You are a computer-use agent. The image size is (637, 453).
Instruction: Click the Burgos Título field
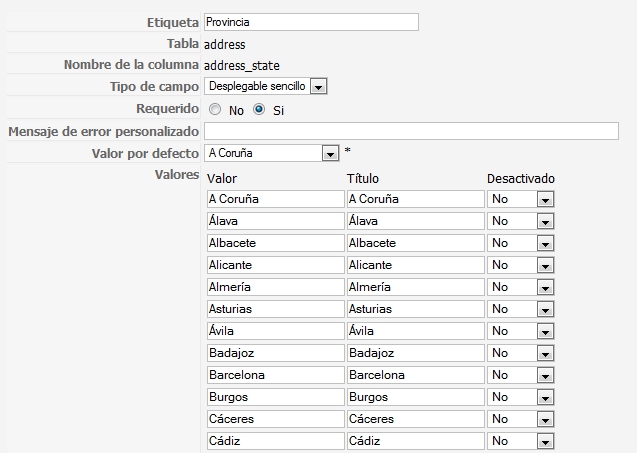coord(415,398)
